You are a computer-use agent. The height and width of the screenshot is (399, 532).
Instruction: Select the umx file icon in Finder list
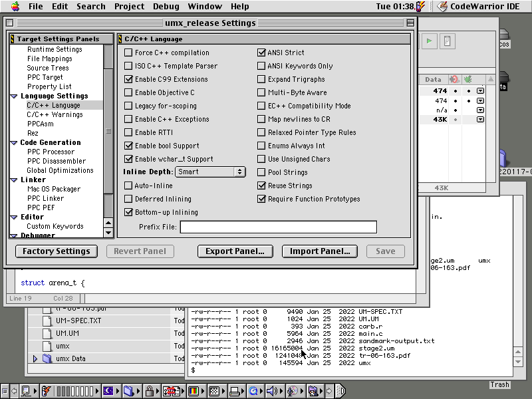(47, 346)
